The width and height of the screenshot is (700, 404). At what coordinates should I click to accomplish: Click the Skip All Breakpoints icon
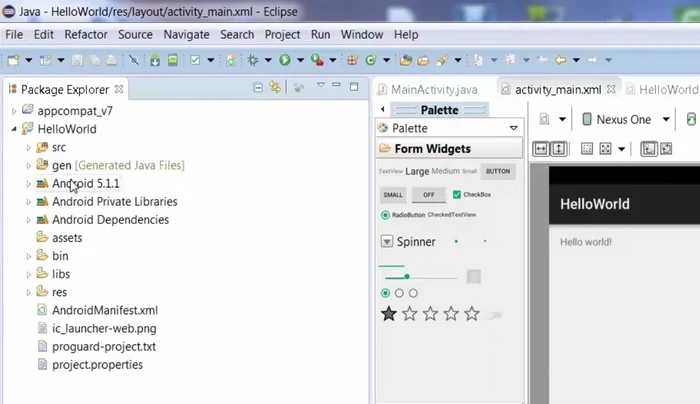133,60
